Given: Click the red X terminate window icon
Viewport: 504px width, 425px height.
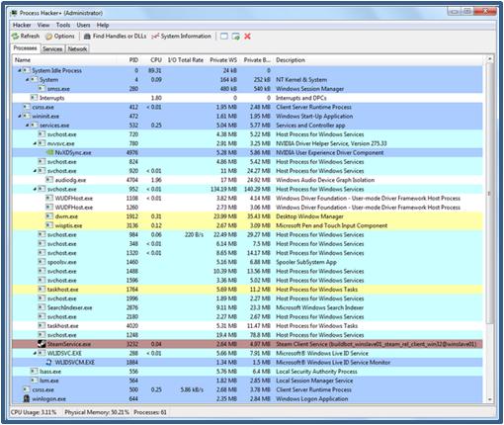Looking at the screenshot, I should pyautogui.click(x=247, y=37).
